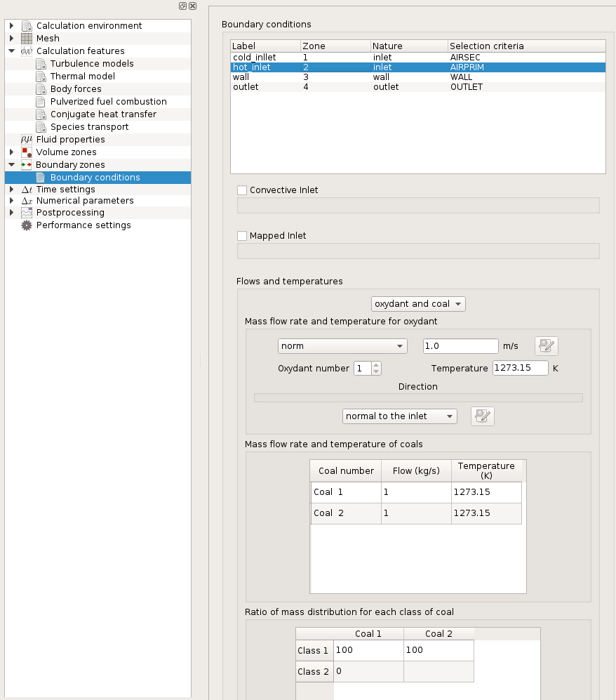Click the oxydant Temperature input field
This screenshot has width=616, height=700.
pyautogui.click(x=521, y=368)
